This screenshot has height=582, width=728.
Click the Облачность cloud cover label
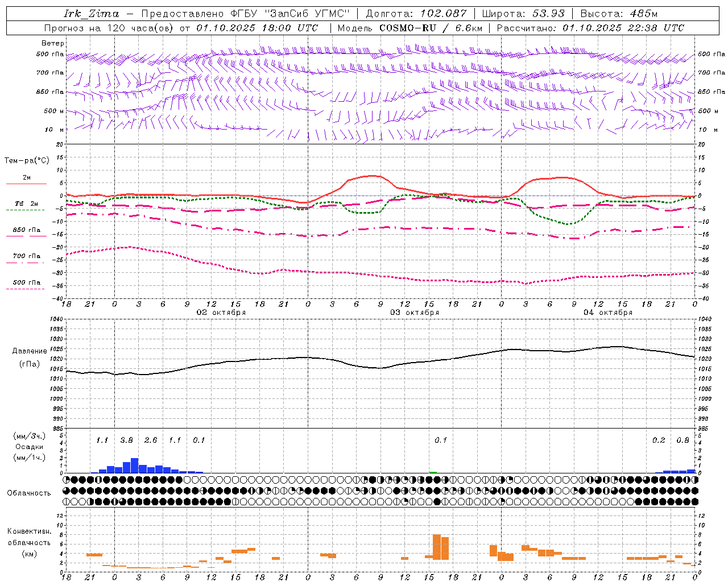(x=29, y=493)
